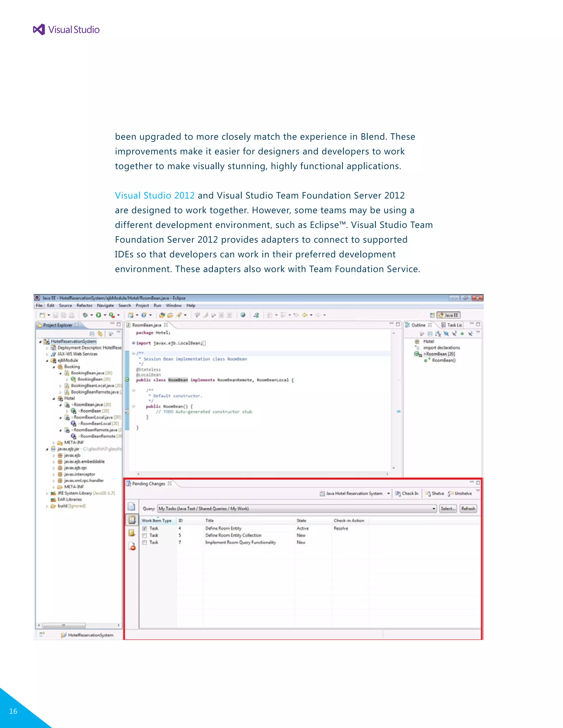Click the Check In toolbar item

pos(407,494)
